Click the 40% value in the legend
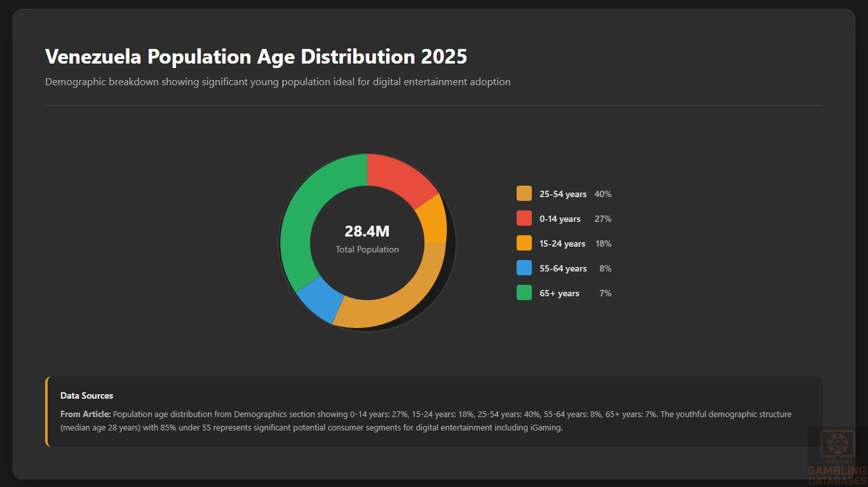Viewport: 868px width, 487px height. tap(602, 194)
